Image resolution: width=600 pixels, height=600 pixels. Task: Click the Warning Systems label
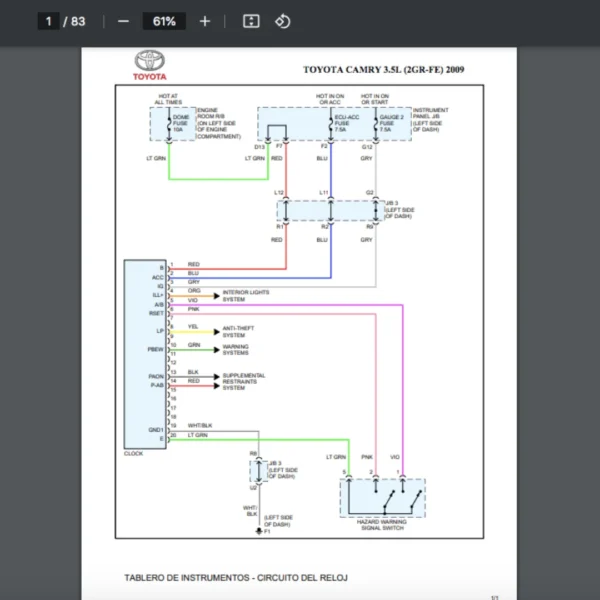click(236, 349)
